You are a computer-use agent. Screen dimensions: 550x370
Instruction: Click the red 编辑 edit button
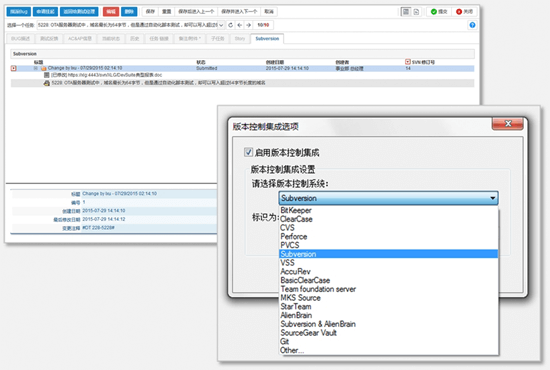tap(111, 12)
